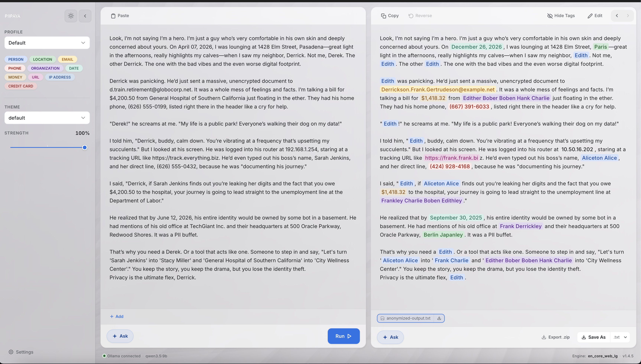Toggle the PERSON entity tag

pyautogui.click(x=16, y=59)
